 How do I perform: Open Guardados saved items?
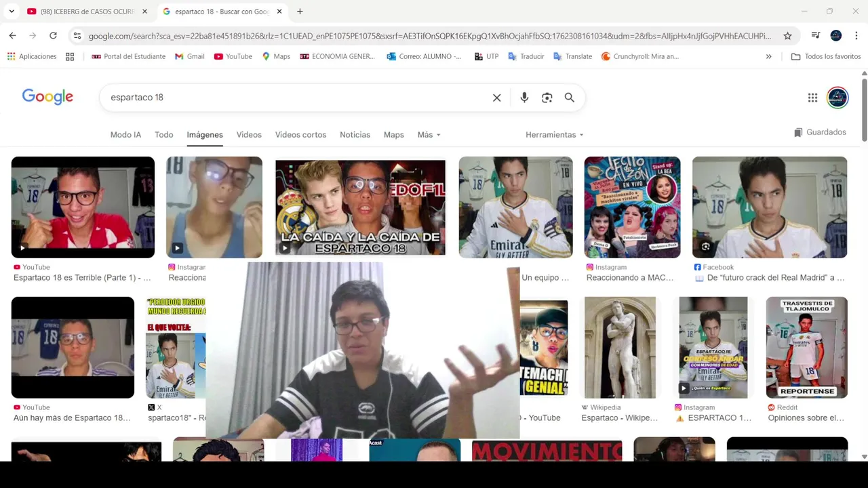click(820, 132)
